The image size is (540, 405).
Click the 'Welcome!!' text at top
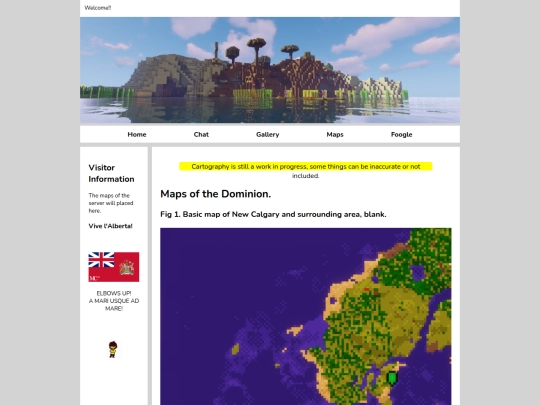tap(97, 8)
